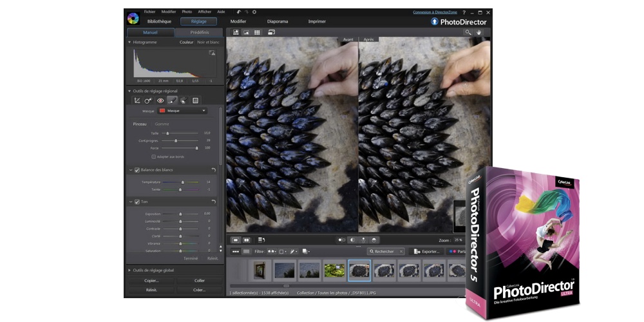Open the Photo menu

(187, 12)
